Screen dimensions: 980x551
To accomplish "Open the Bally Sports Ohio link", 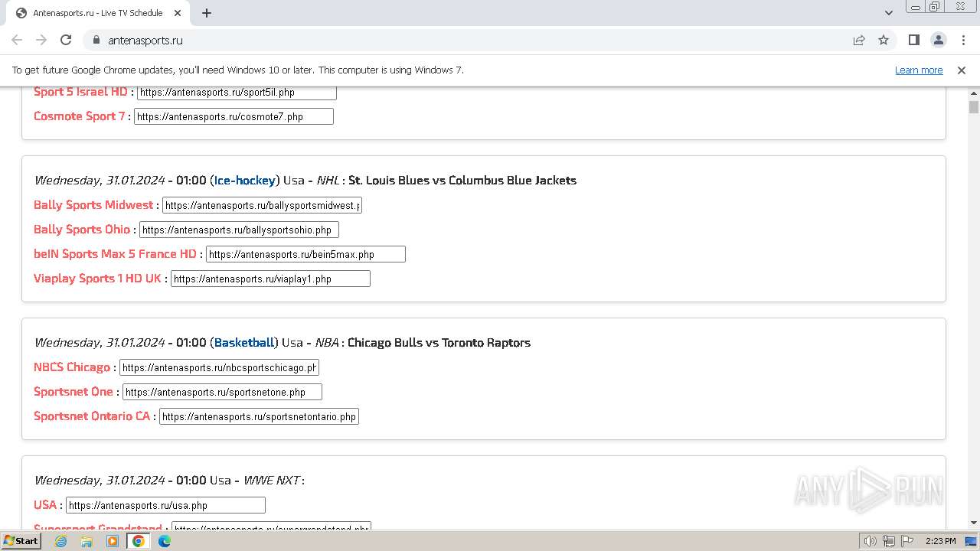I will tap(82, 230).
